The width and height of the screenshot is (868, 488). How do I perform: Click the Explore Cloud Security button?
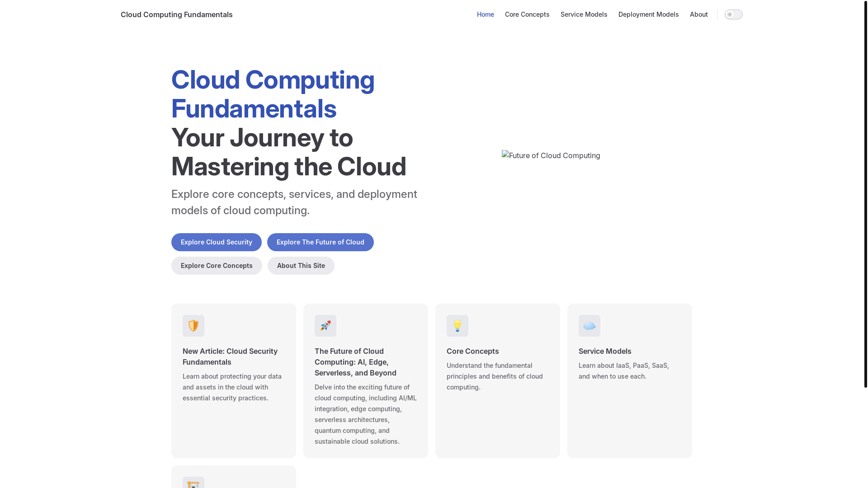pos(217,242)
